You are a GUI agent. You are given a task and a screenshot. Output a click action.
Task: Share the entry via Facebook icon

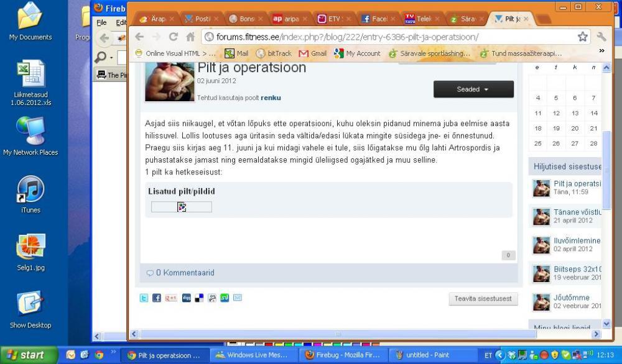(x=157, y=298)
